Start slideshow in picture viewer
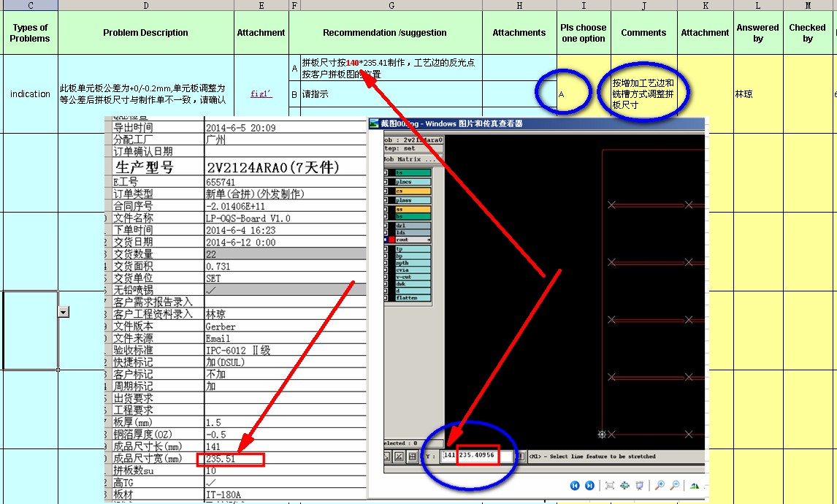The width and height of the screenshot is (837, 504). tap(640, 485)
